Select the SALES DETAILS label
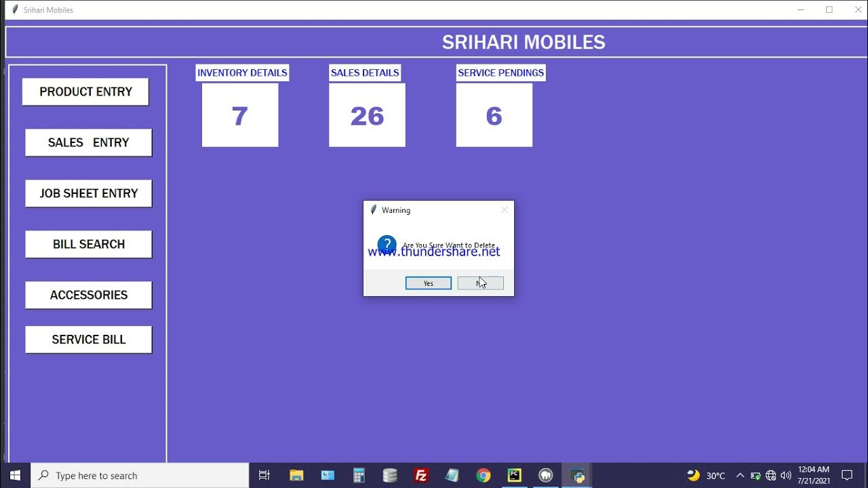Viewport: 868px width, 488px height. click(x=365, y=73)
